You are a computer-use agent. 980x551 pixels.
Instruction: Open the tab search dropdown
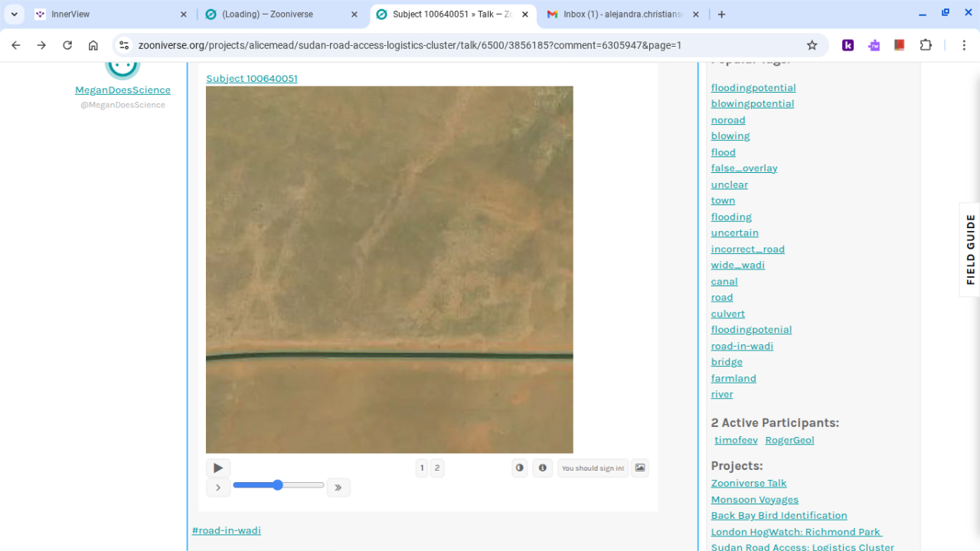[x=14, y=15]
